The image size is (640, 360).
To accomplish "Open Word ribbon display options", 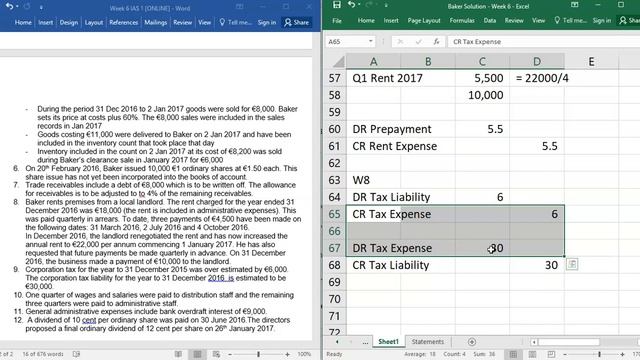I will click(x=240, y=7).
